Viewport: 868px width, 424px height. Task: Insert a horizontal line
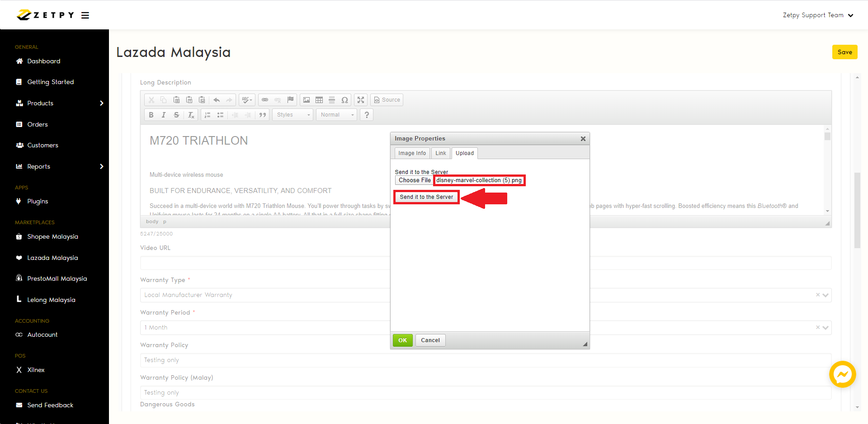click(x=332, y=100)
